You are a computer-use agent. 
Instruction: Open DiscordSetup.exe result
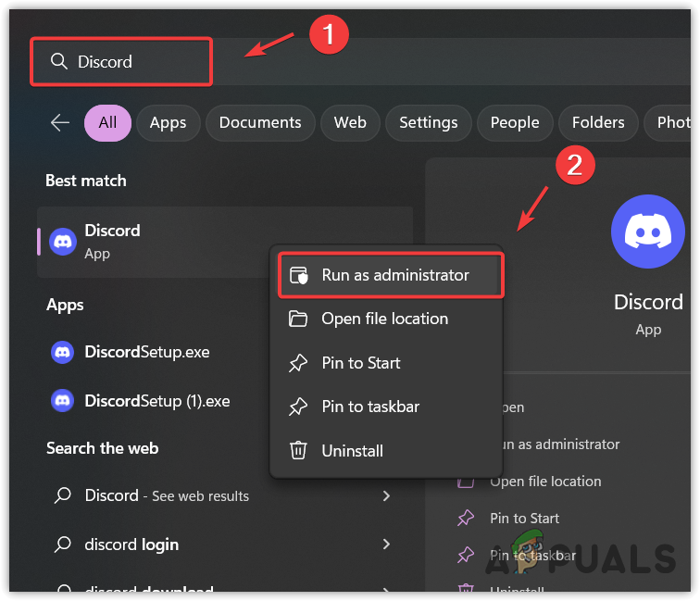click(x=147, y=352)
